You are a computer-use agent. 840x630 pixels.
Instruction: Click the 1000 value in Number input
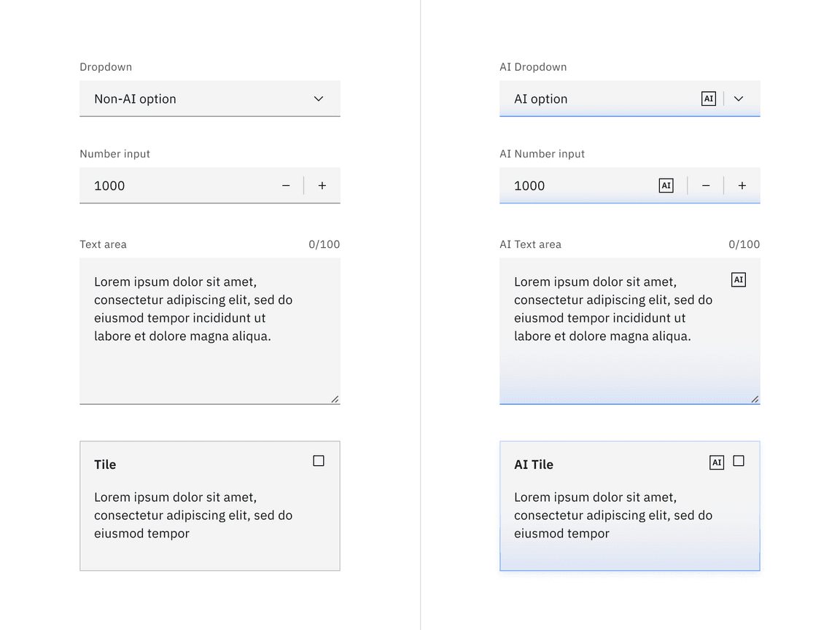[109, 186]
